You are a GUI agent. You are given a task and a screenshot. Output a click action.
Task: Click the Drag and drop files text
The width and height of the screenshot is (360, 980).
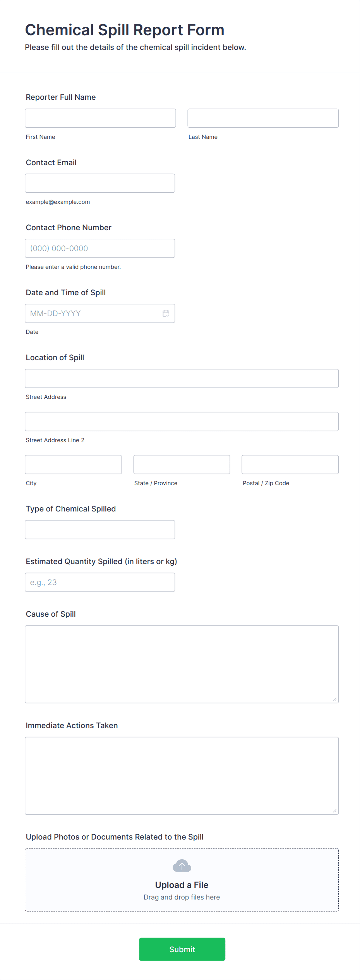click(182, 897)
